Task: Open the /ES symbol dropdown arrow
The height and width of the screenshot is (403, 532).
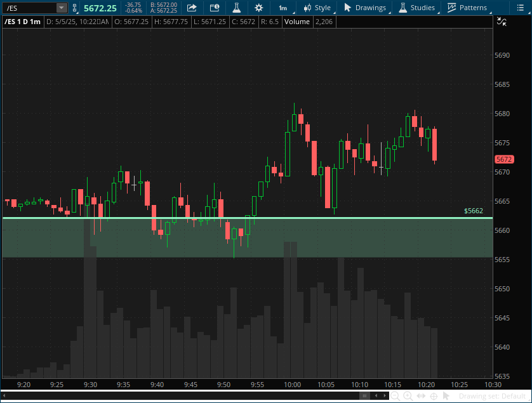Action: (x=62, y=8)
